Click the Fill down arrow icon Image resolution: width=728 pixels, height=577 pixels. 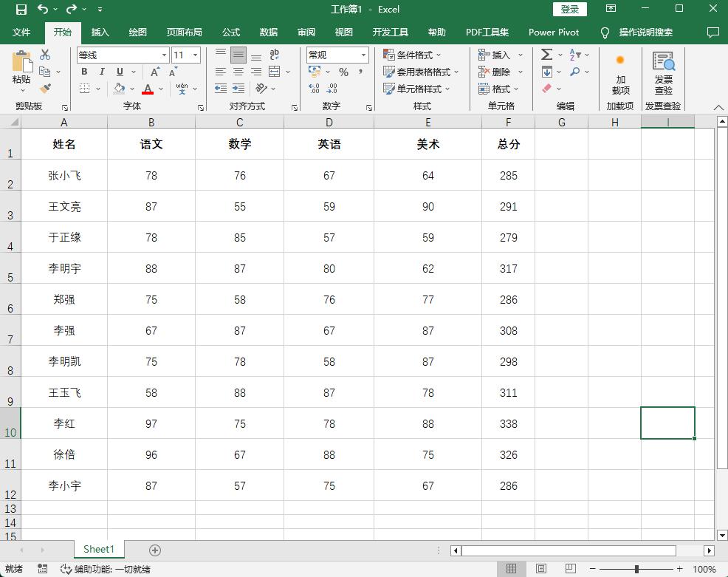(547, 72)
